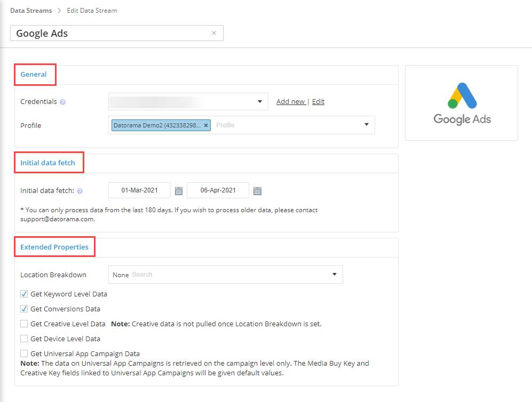
Task: Expand the Profile dropdown arrow
Action: pyautogui.click(x=367, y=125)
